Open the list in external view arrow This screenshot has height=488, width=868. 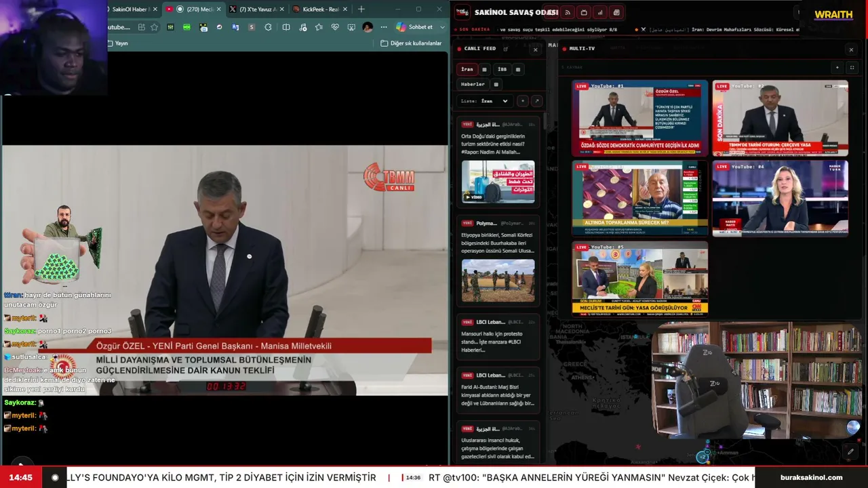click(536, 101)
